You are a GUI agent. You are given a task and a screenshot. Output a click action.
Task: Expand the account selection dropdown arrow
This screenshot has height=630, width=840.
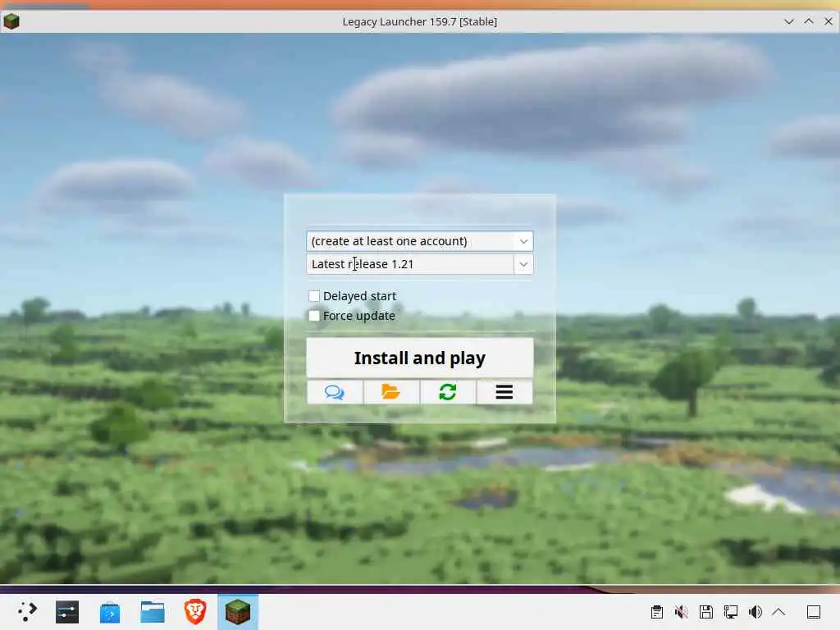pos(523,241)
